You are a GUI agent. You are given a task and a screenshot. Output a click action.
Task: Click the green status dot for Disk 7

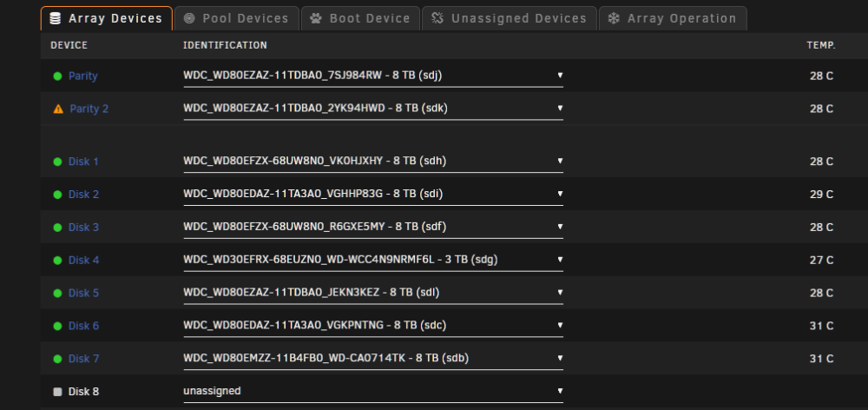(x=57, y=359)
